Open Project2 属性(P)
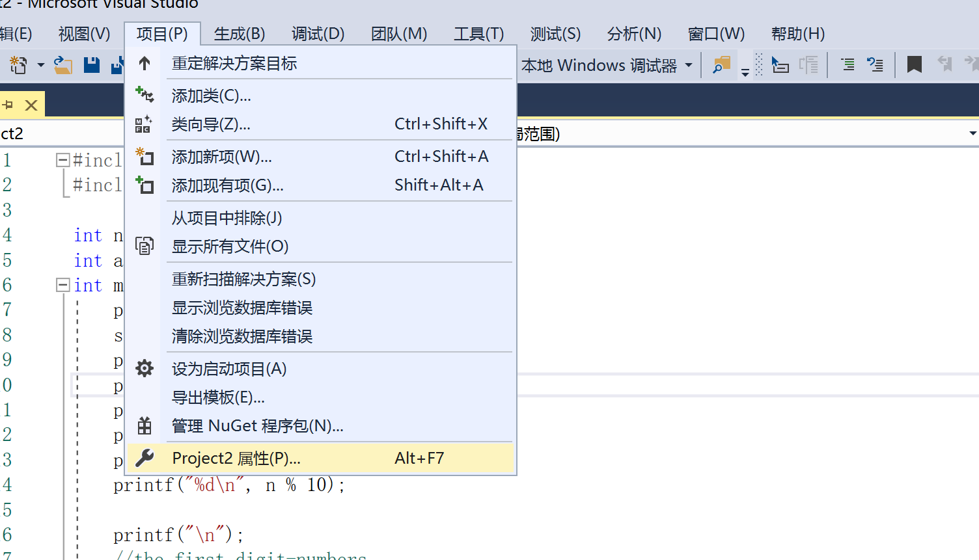This screenshot has width=979, height=560. point(236,457)
